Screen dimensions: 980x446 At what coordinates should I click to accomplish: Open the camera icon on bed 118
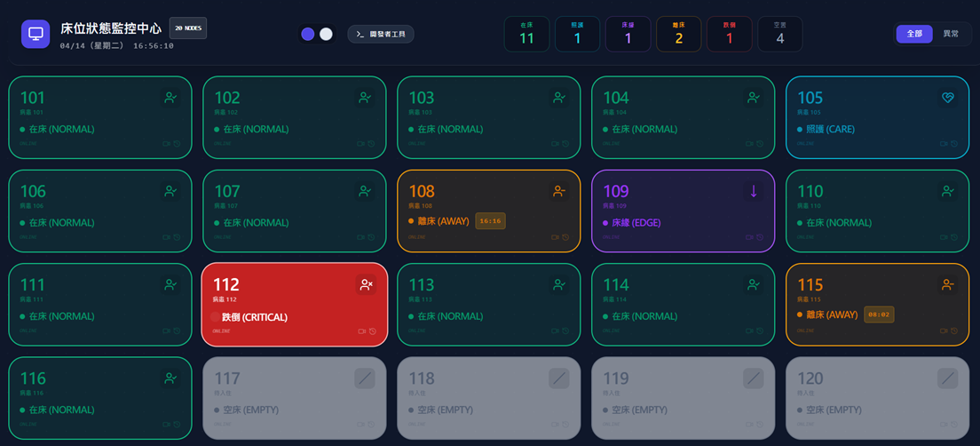(x=555, y=424)
